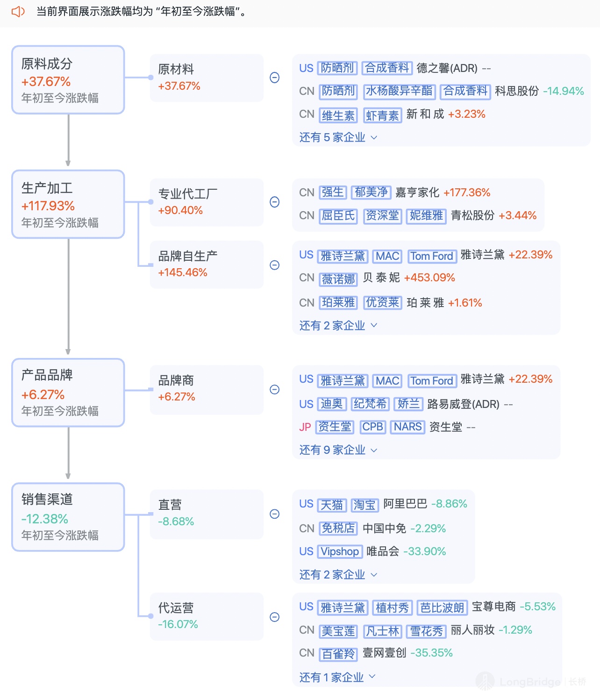Expand 还有 1 家企业 under 代运营

coord(337,677)
